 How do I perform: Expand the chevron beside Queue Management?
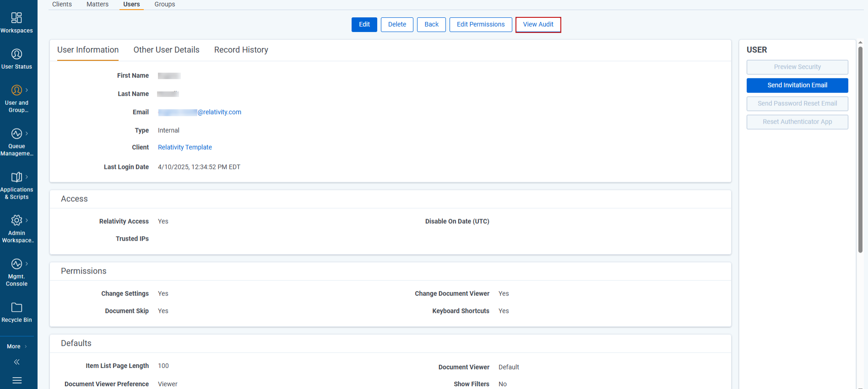click(x=27, y=134)
